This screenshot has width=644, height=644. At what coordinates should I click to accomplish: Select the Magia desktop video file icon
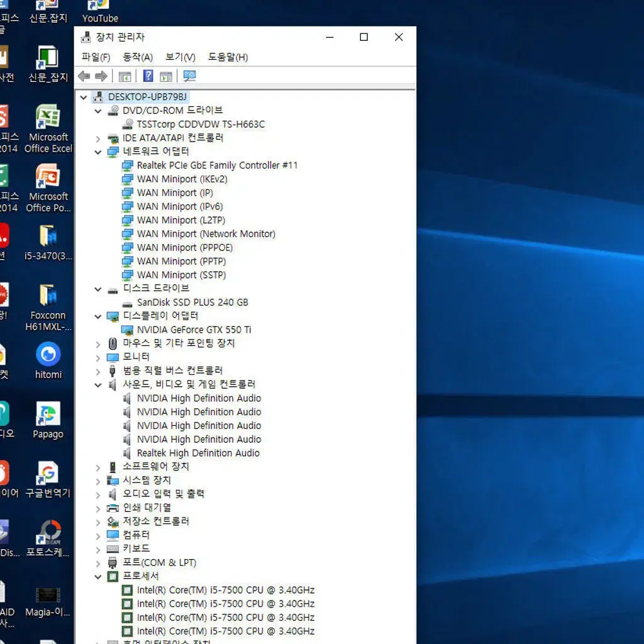point(48,602)
